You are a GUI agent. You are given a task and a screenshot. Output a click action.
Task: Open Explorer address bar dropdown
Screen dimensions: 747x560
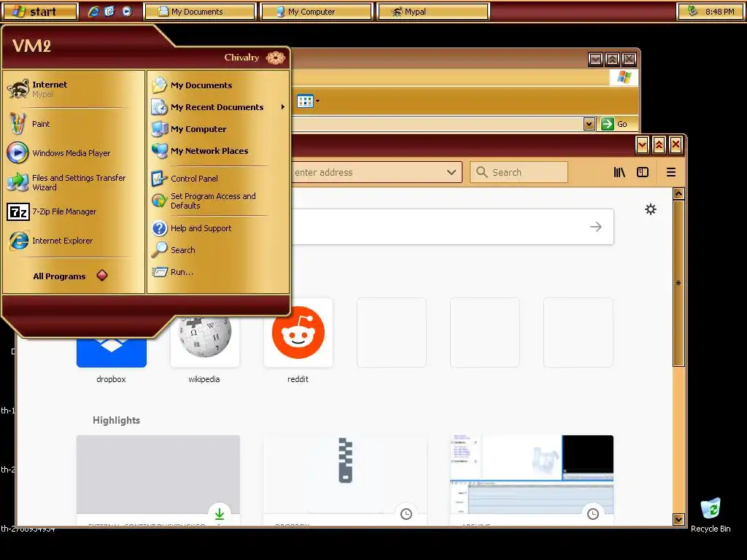point(589,124)
